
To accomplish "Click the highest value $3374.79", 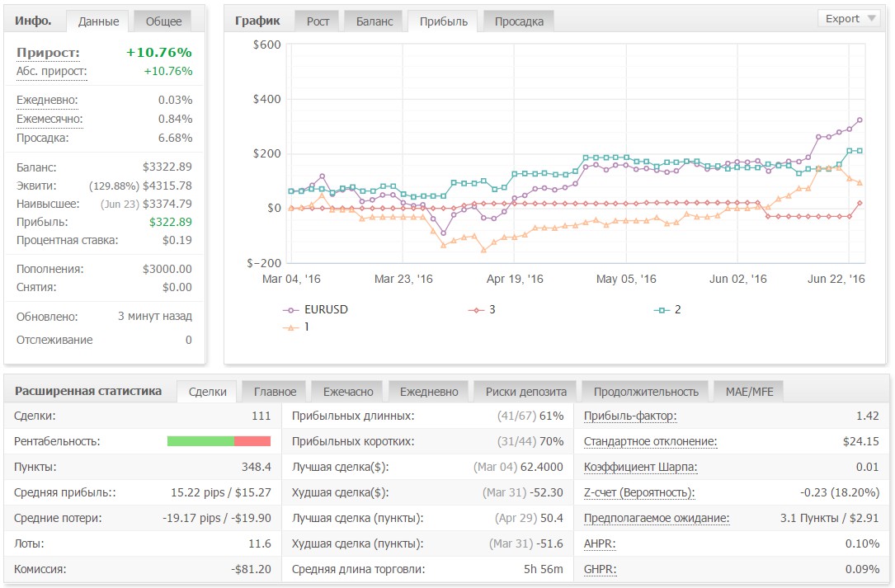I will pyautogui.click(x=167, y=204).
